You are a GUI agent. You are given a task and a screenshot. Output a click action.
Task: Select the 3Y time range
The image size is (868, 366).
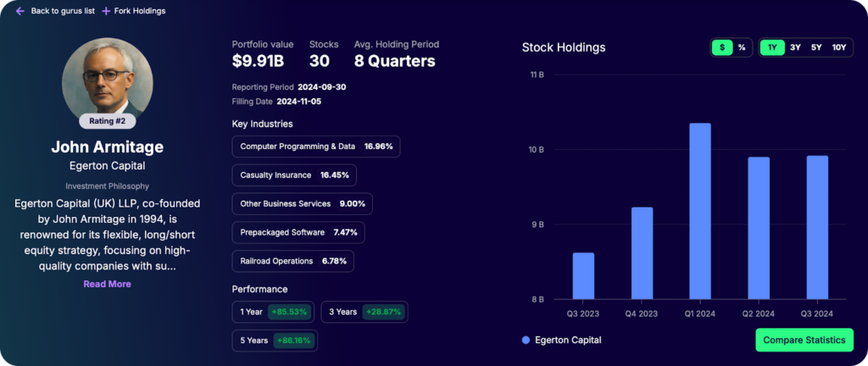coord(795,47)
